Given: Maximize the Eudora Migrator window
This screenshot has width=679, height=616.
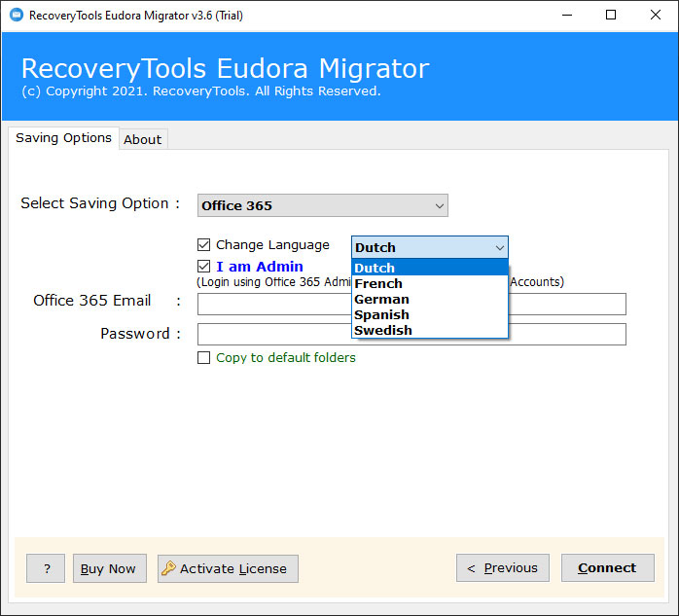Looking at the screenshot, I should [x=611, y=16].
